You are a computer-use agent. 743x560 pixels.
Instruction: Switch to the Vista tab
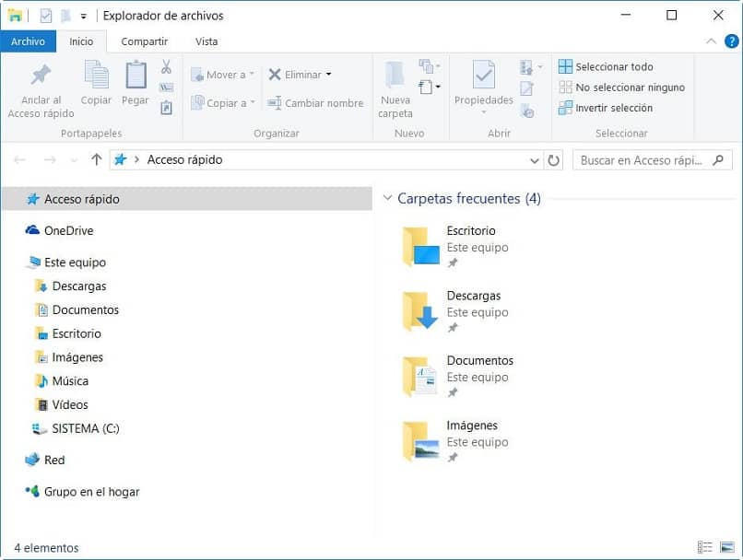tap(206, 41)
